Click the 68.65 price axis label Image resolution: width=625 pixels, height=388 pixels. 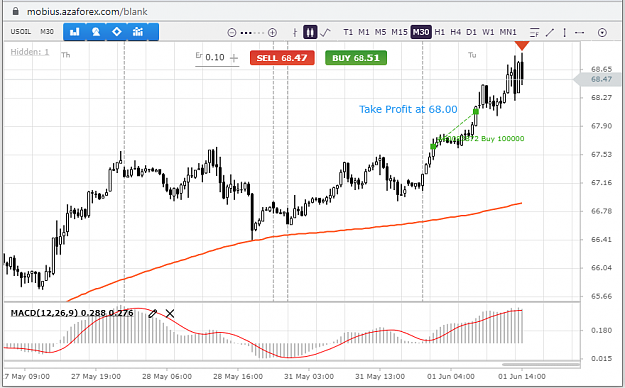(x=601, y=69)
